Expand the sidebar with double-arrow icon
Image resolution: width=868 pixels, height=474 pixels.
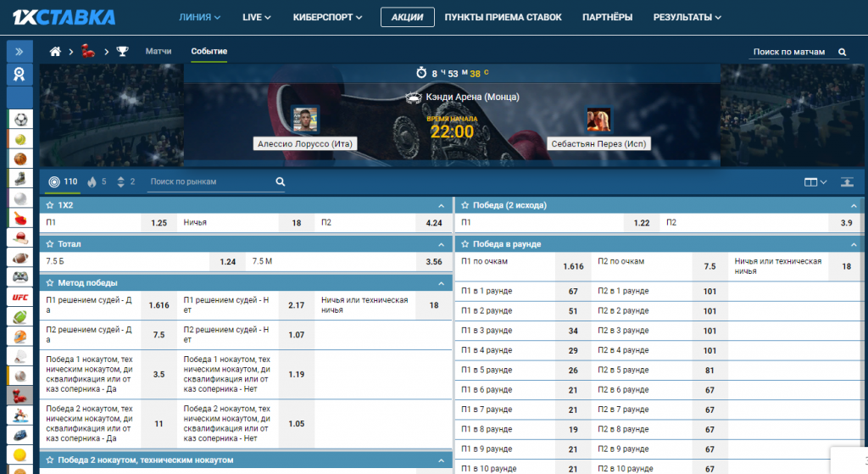point(19,51)
